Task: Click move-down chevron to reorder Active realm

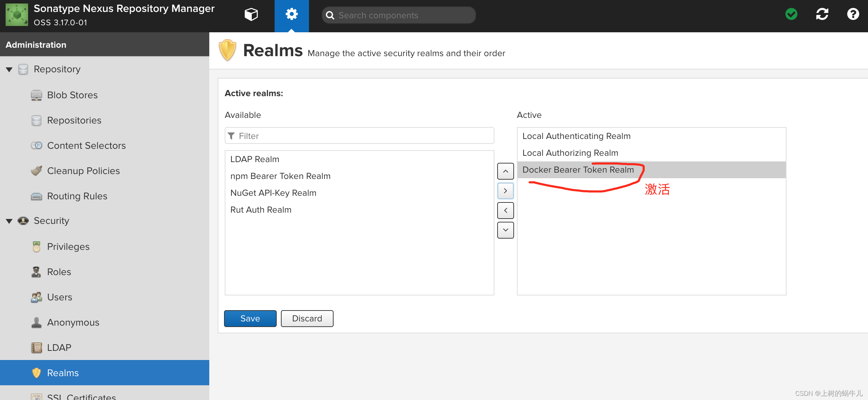Action: (x=505, y=229)
